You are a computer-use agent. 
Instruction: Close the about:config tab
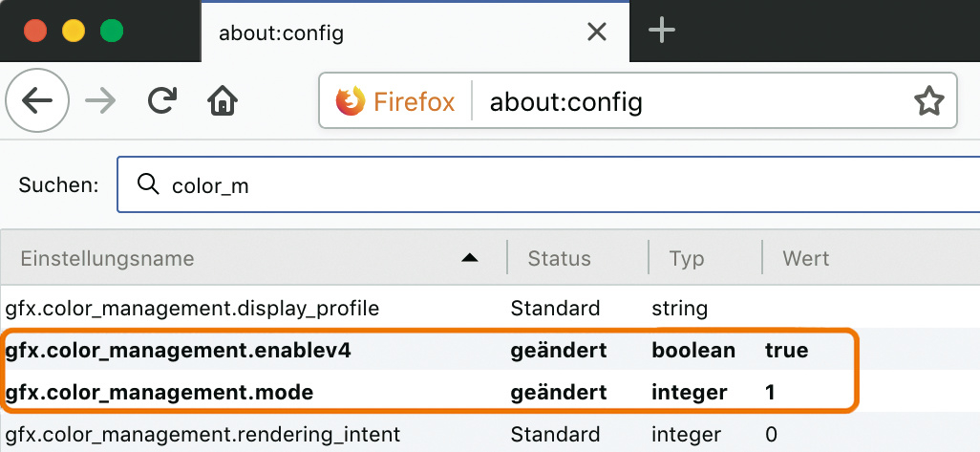(597, 32)
